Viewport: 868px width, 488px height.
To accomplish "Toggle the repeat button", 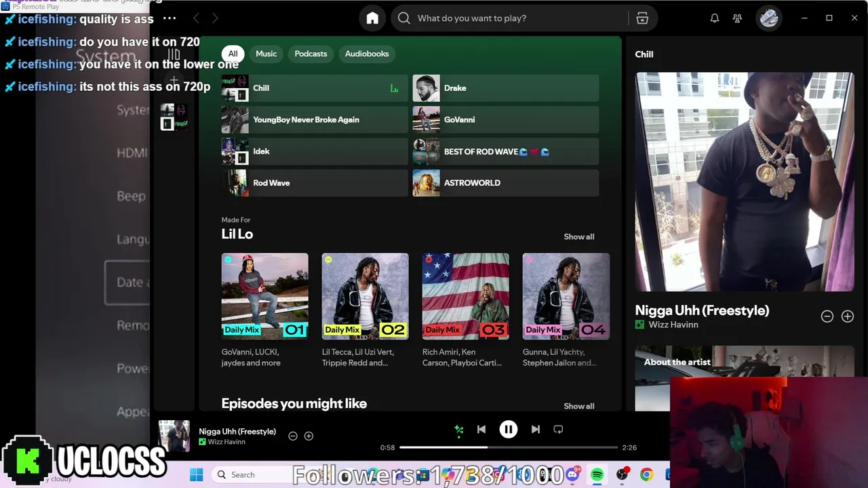I will [558, 429].
